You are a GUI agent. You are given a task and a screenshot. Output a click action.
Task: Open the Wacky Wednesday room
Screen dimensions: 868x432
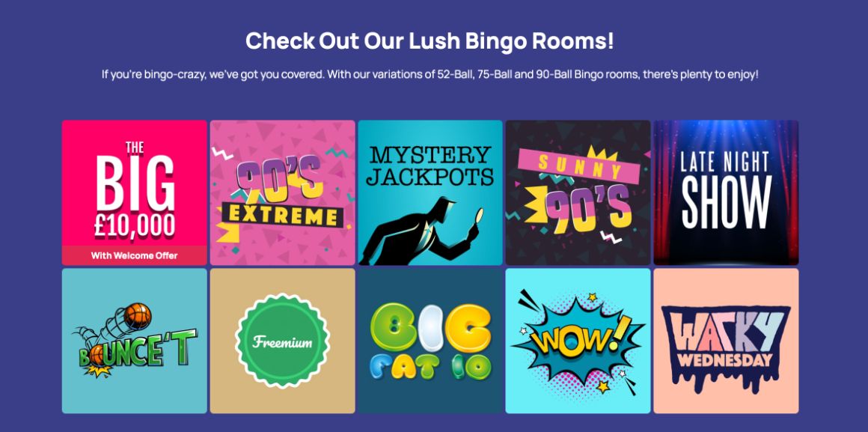click(x=726, y=341)
